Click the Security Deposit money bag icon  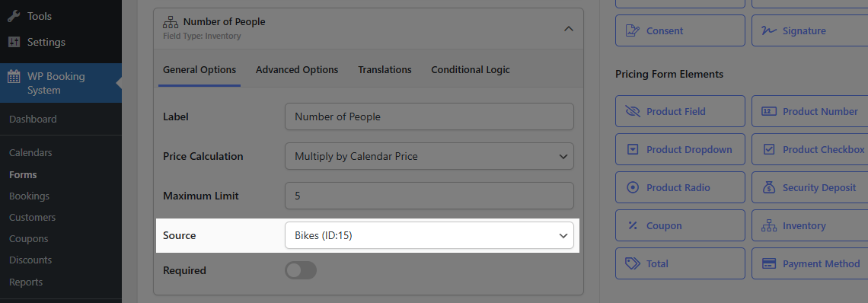pos(769,188)
